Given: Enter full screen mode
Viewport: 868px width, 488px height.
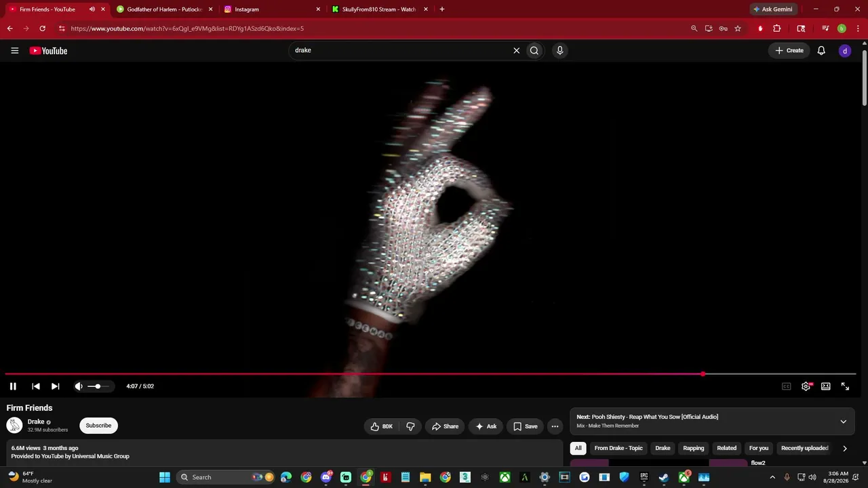Looking at the screenshot, I should click(846, 386).
